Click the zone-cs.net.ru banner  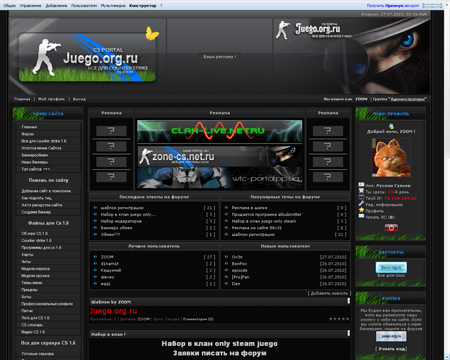220,156
